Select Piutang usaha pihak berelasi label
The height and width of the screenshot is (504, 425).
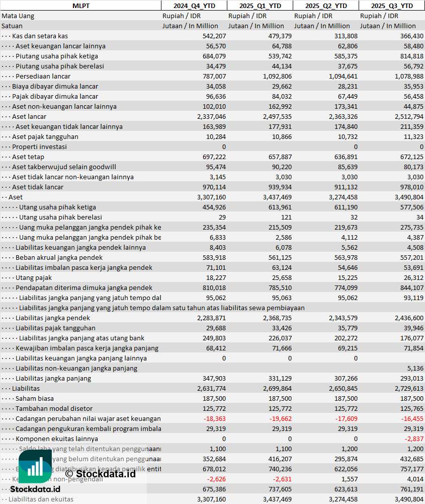click(x=60, y=66)
